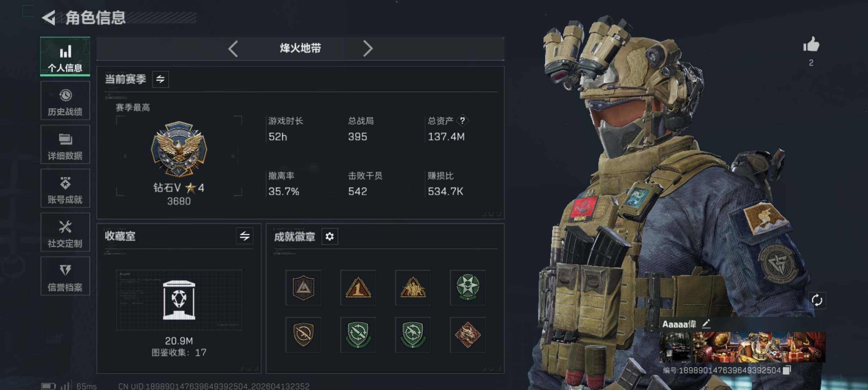Viewport: 868px width, 390px height.
Task: Select the red triangle number 1 badge
Action: point(358,287)
